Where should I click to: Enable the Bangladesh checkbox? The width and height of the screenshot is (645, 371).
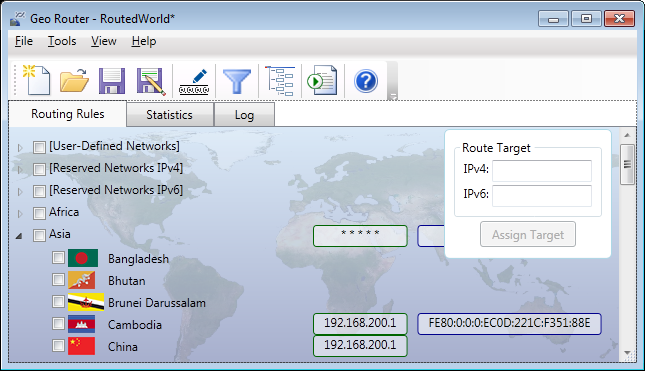coord(58,257)
